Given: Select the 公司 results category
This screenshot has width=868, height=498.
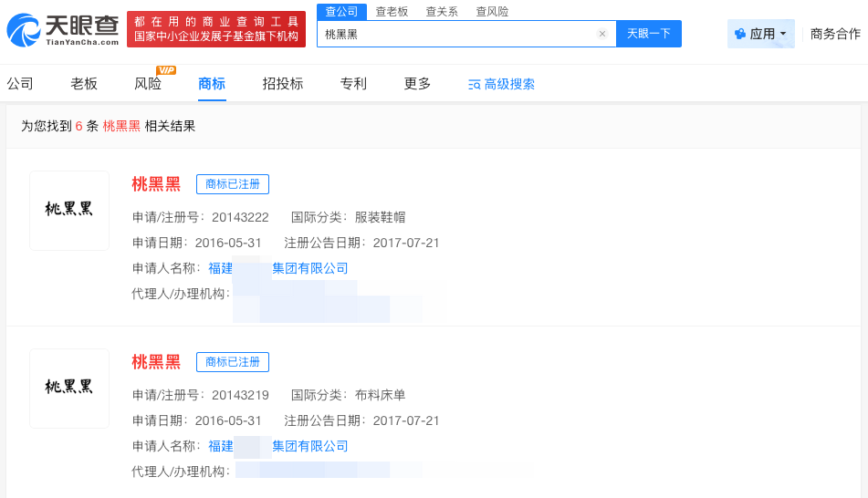Looking at the screenshot, I should point(20,84).
